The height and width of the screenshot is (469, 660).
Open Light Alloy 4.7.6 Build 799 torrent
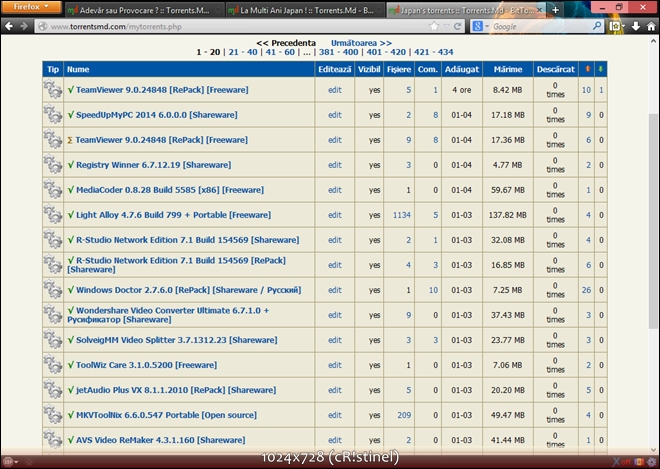click(x=173, y=215)
